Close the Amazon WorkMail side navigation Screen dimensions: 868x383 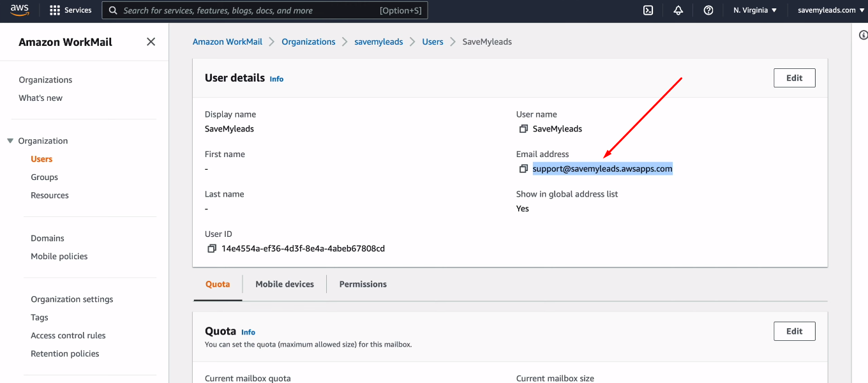(151, 41)
